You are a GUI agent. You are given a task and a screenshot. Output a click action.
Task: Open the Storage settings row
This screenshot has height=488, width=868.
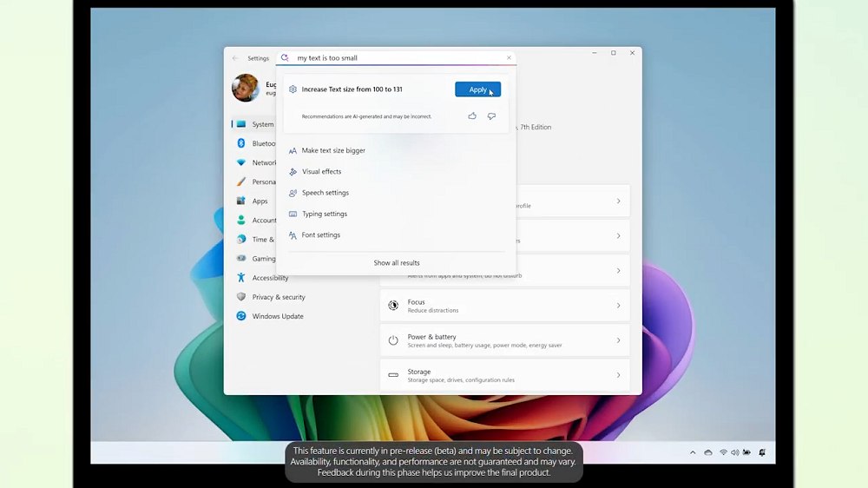coord(504,375)
